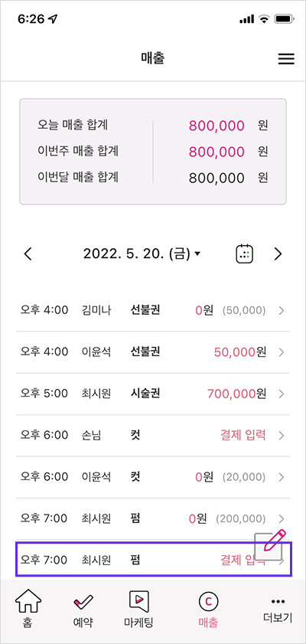Image resolution: width=306 pixels, height=644 pixels.
Task: Open 이윤석 선불권 50,000원 entry
Action: click(x=153, y=352)
